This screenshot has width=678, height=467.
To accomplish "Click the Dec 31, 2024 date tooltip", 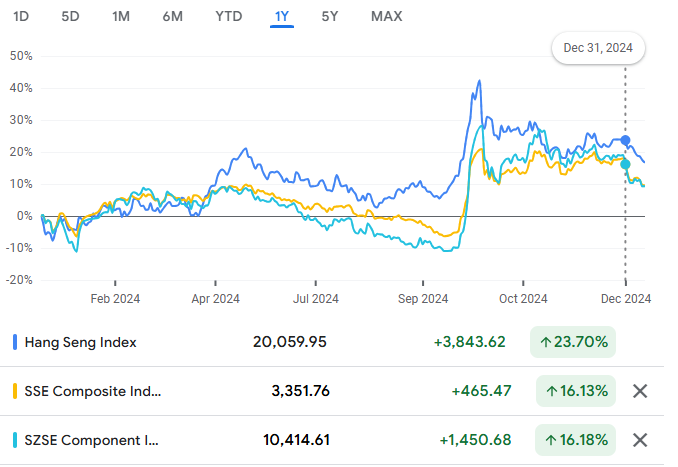I will tap(599, 48).
